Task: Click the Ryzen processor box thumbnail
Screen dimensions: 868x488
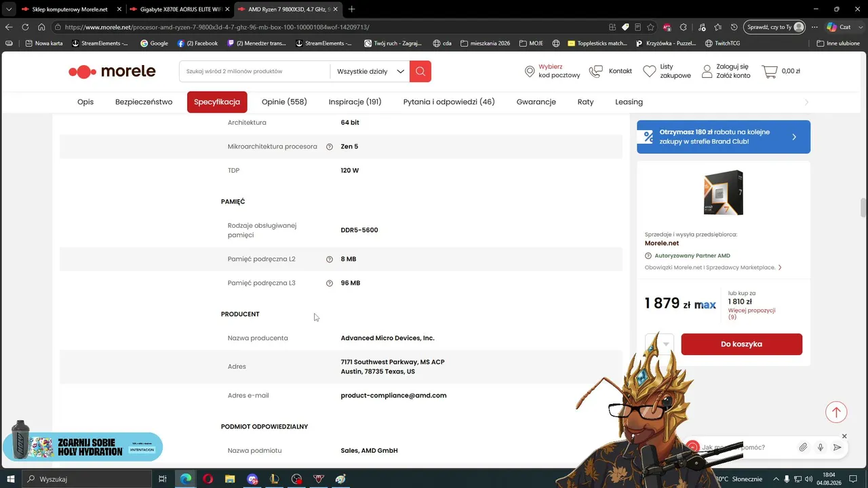Action: coord(724,193)
